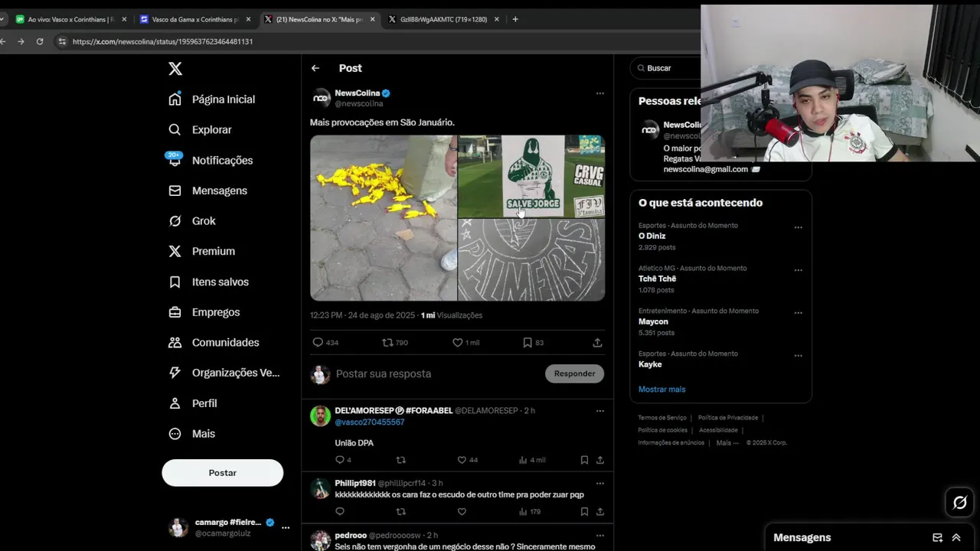Open a new browser tab
Viewport: 980px width, 551px height.
(x=515, y=19)
